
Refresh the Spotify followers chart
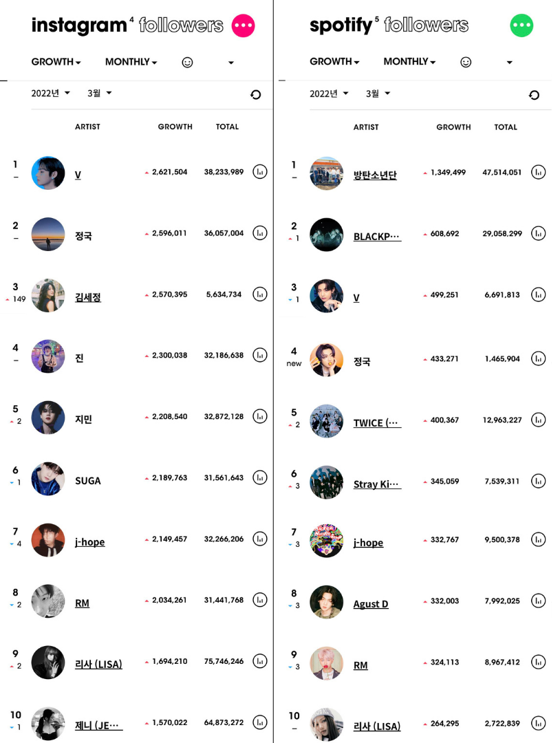[534, 95]
